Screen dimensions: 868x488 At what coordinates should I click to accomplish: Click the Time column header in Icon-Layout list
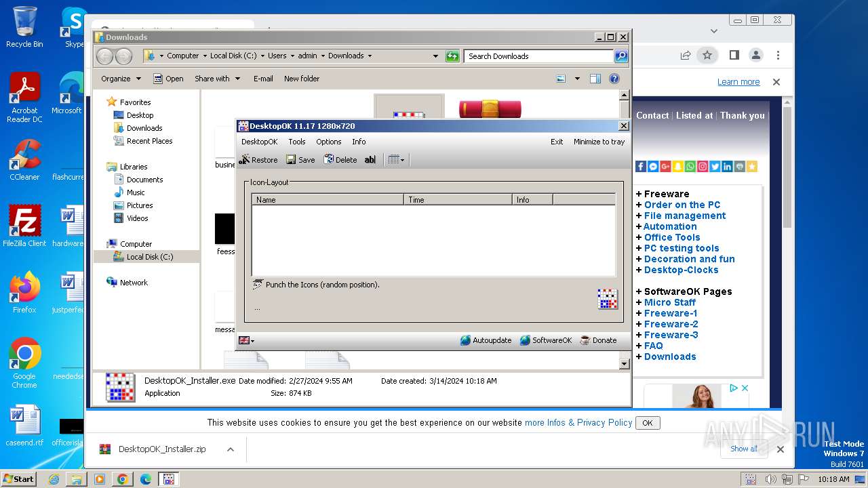click(458, 200)
